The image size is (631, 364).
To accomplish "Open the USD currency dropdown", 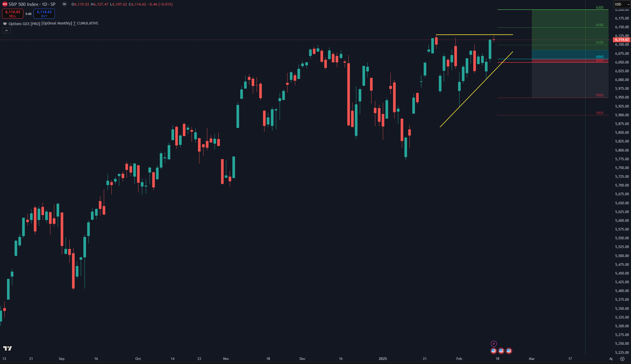I will 622,4.
